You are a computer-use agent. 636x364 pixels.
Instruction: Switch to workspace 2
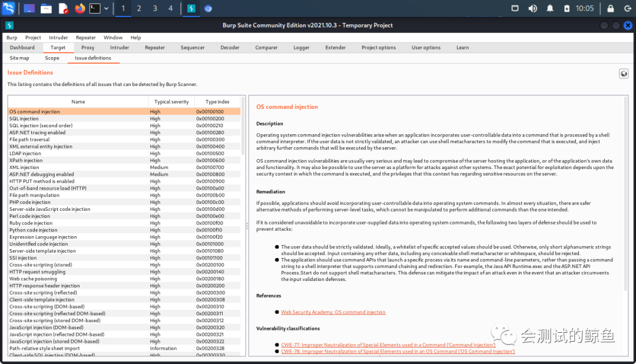(x=139, y=8)
